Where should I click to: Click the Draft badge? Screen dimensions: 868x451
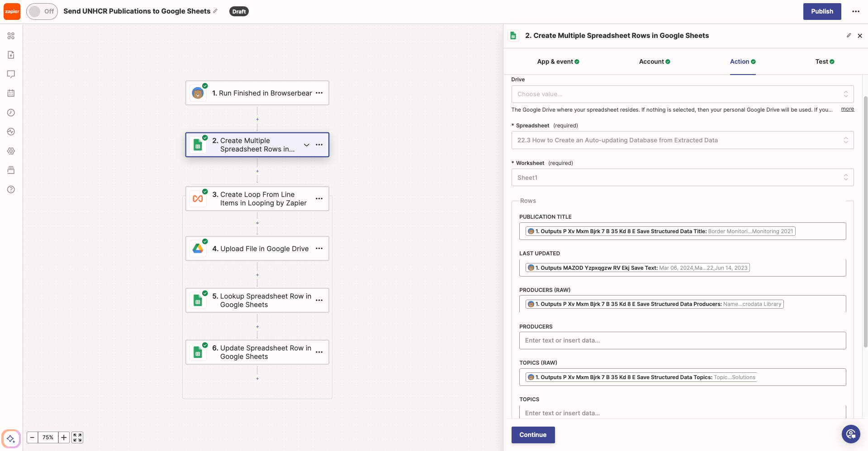(239, 11)
